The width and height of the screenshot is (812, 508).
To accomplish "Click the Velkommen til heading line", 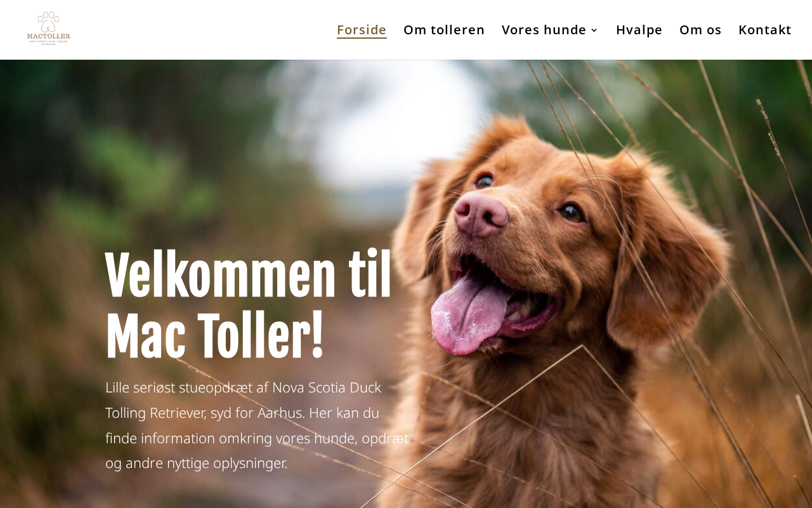I will 249,276.
